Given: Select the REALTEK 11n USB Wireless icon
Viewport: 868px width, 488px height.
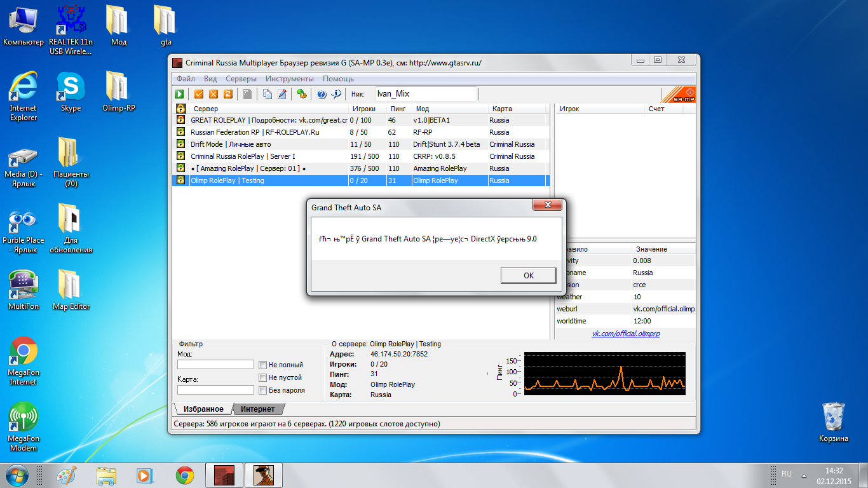Looking at the screenshot, I should point(71,30).
